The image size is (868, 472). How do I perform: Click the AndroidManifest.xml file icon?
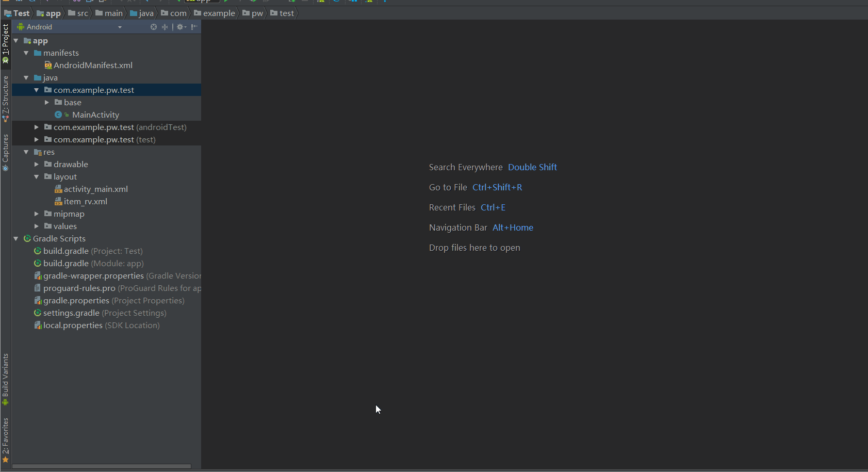(x=48, y=66)
